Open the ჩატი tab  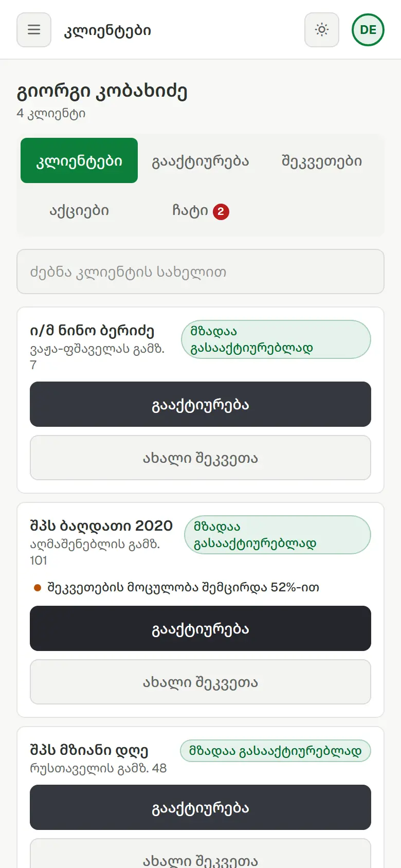coord(200,210)
